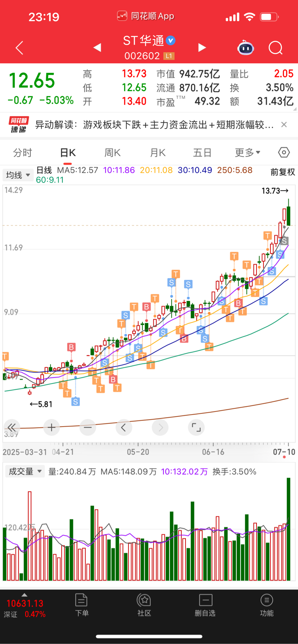The image size is (298, 644).
Task: Switch to 周K tab
Action: coord(113,153)
